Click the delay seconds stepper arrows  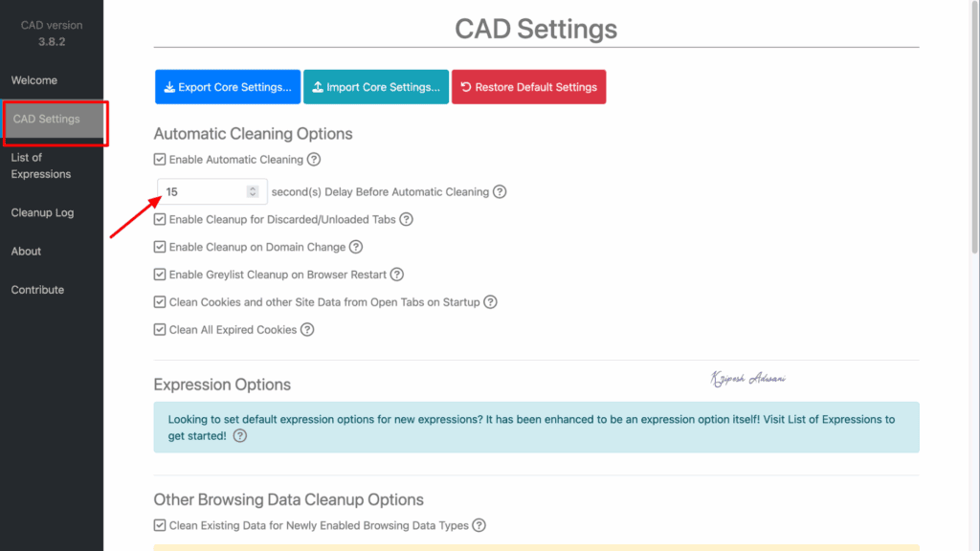point(253,191)
